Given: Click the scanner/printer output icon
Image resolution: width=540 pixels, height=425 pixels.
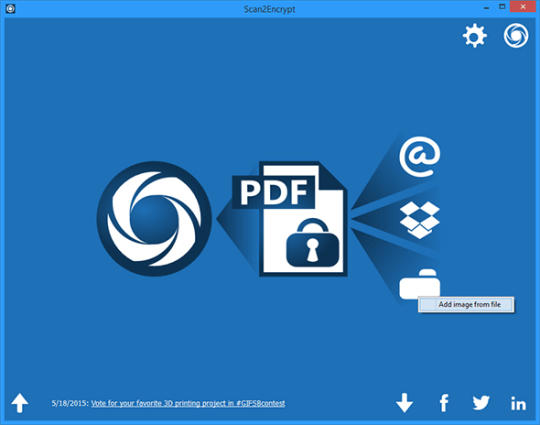Looking at the screenshot, I should point(419,284).
